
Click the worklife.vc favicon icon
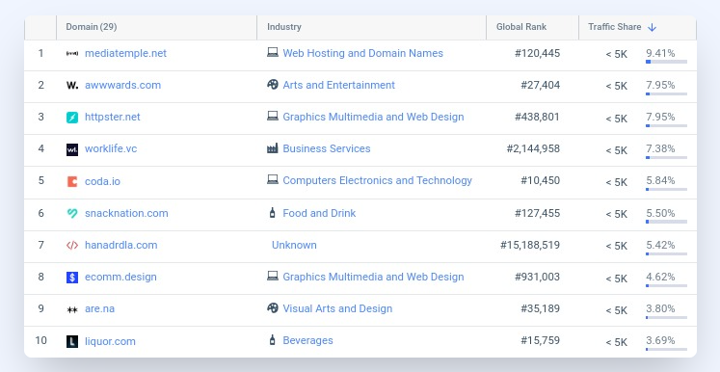coord(72,149)
